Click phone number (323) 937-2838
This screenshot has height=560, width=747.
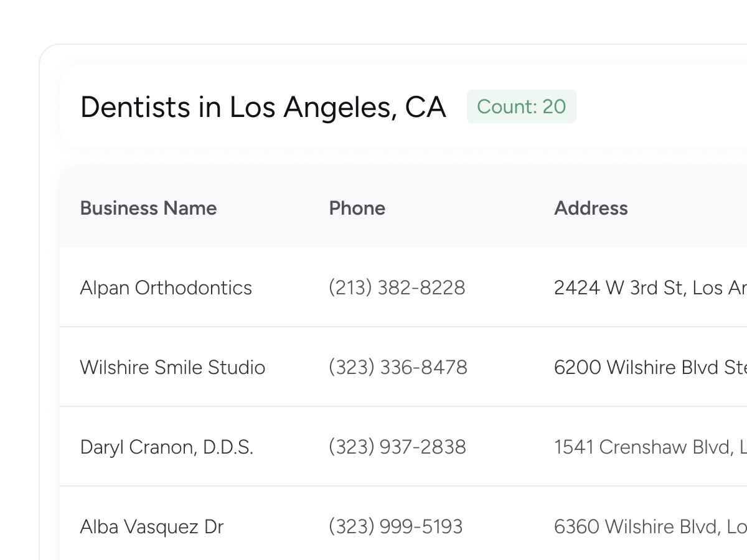[x=397, y=447]
